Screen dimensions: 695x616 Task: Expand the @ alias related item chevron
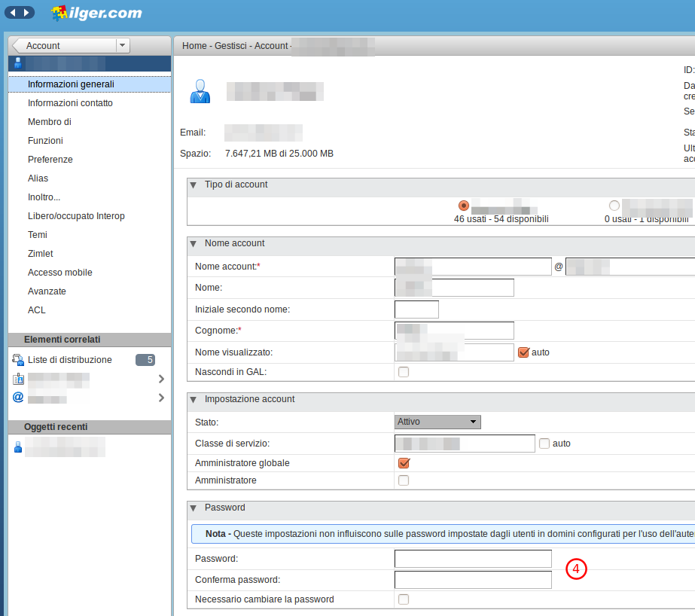click(161, 398)
